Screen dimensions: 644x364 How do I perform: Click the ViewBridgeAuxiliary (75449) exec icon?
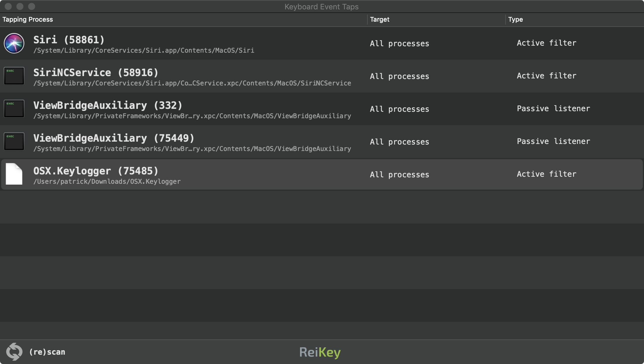click(x=14, y=142)
